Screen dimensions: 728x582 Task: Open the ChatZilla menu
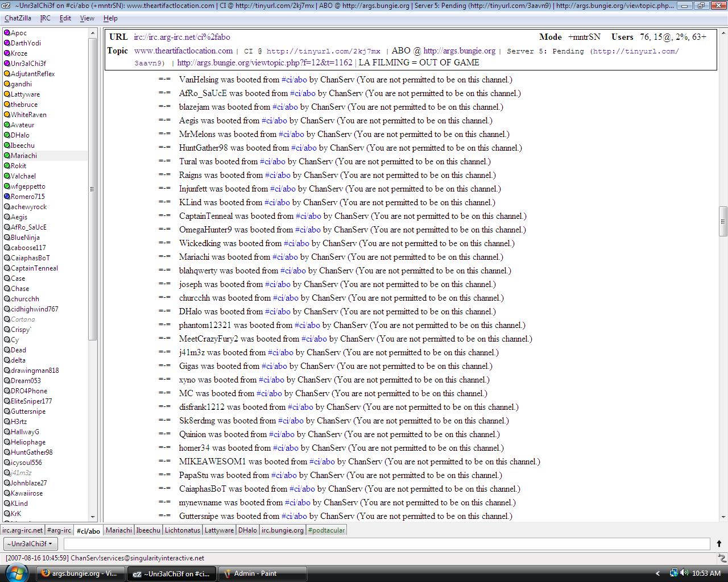tap(18, 18)
